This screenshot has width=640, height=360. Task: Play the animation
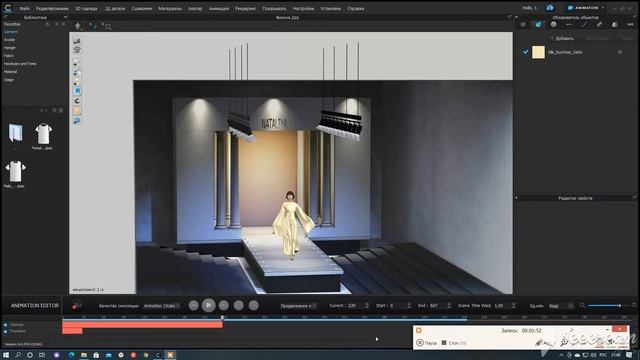(208, 305)
